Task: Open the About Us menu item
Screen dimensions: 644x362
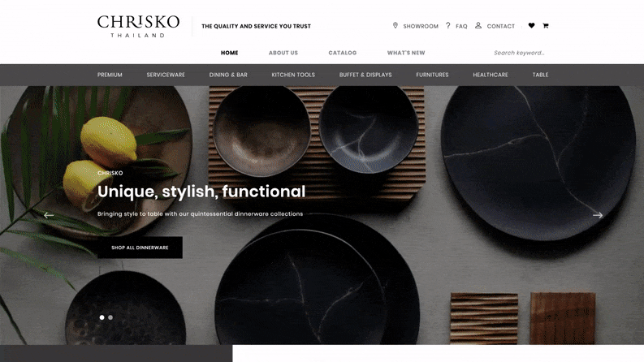Action: pyautogui.click(x=283, y=53)
